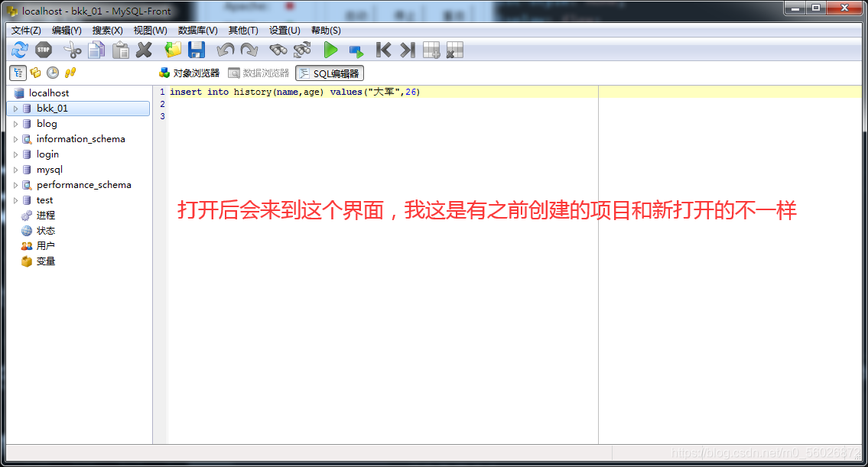This screenshot has height=467, width=868.
Task: Click the STOP toolbar icon
Action: [43, 50]
